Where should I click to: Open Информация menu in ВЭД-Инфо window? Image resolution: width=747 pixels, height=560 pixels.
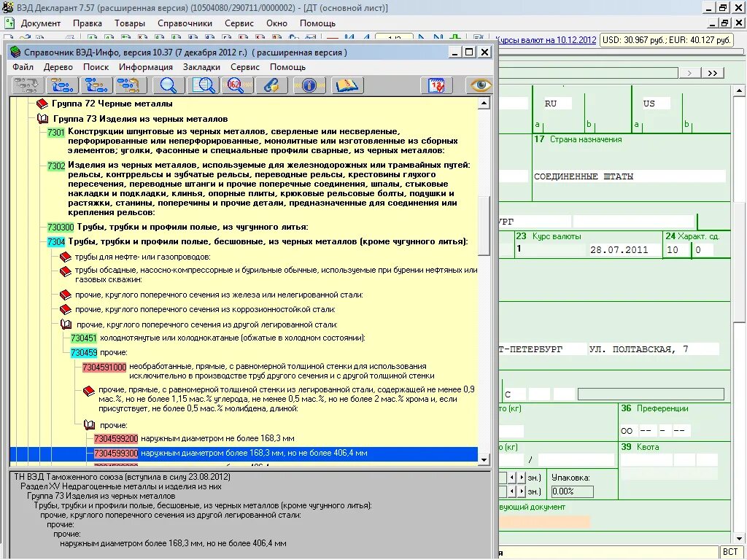pos(146,67)
